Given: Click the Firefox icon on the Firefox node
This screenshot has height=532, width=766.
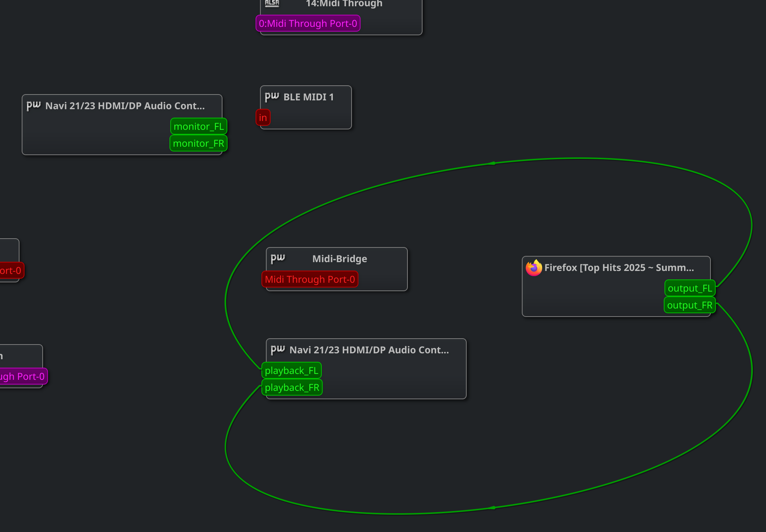Looking at the screenshot, I should (x=534, y=268).
